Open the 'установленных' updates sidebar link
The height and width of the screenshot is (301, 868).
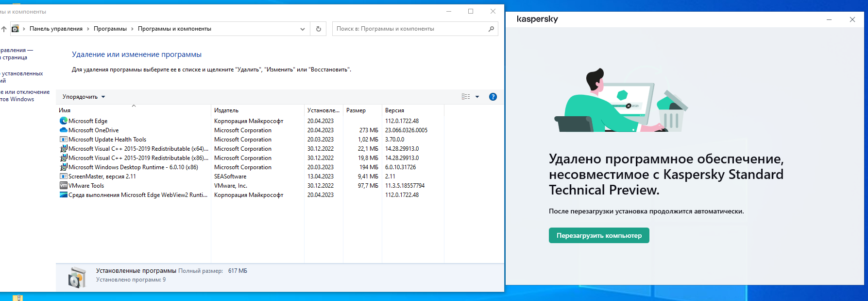tap(21, 77)
